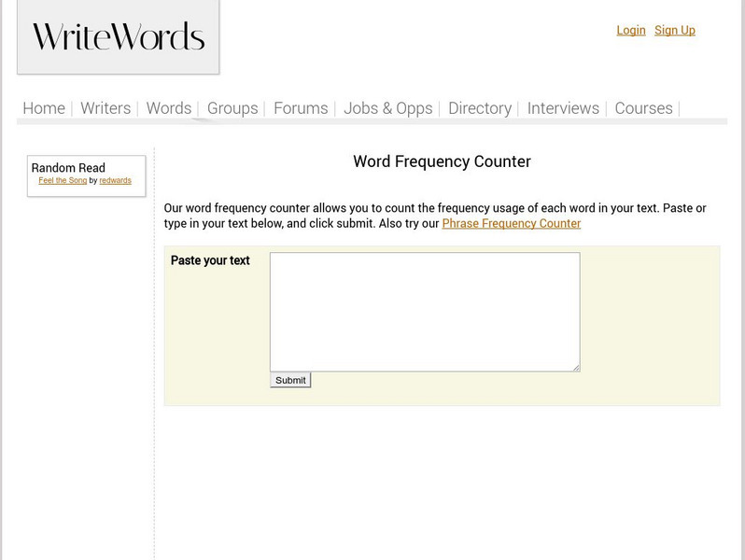Go to the Directory page
The image size is (745, 560).
[x=480, y=108]
